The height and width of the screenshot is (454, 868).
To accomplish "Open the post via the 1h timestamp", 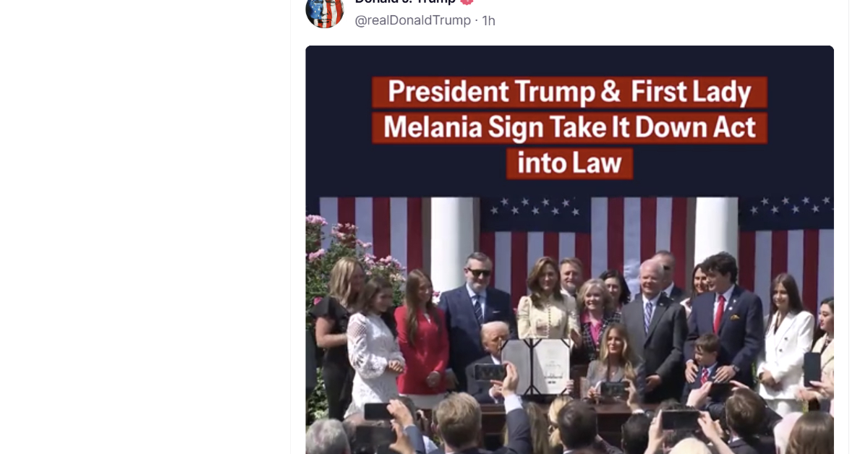I will coord(489,20).
